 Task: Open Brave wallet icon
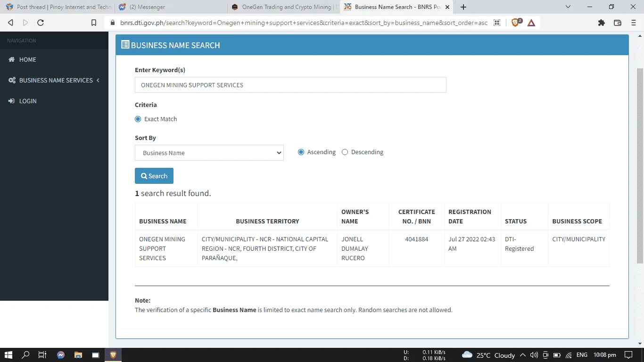[x=618, y=23]
